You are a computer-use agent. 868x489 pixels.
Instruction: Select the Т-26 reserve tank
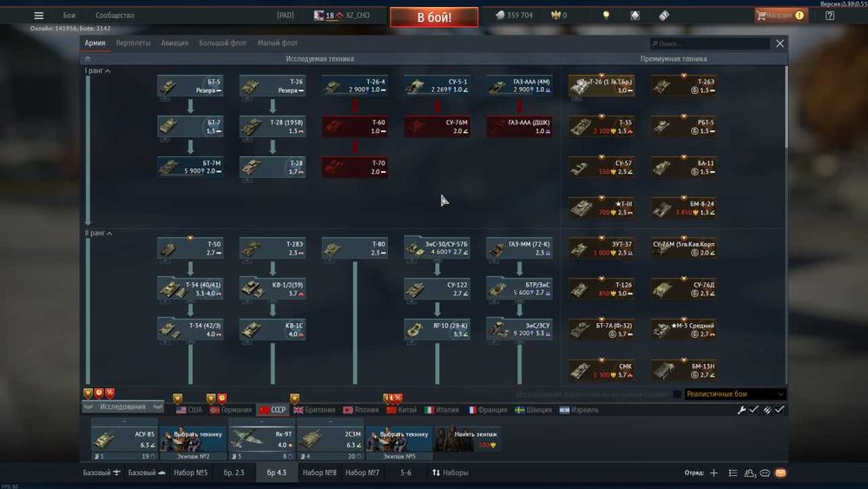click(273, 86)
